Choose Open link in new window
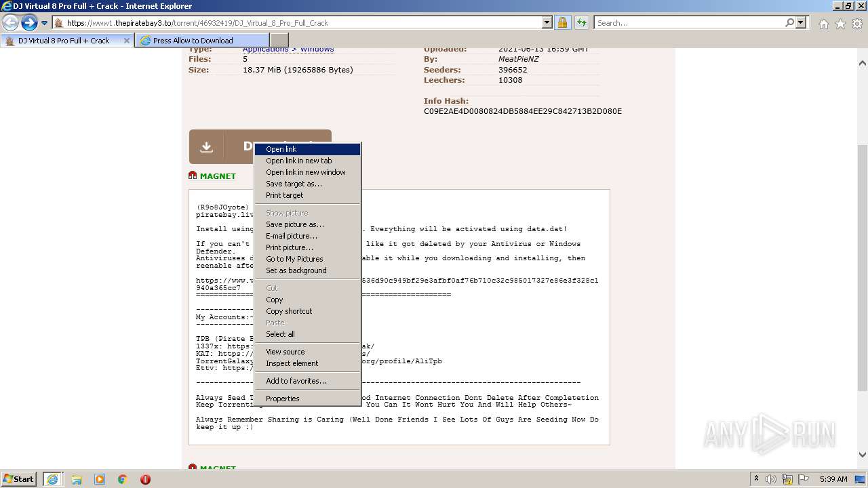868x488 pixels. [x=307, y=172]
